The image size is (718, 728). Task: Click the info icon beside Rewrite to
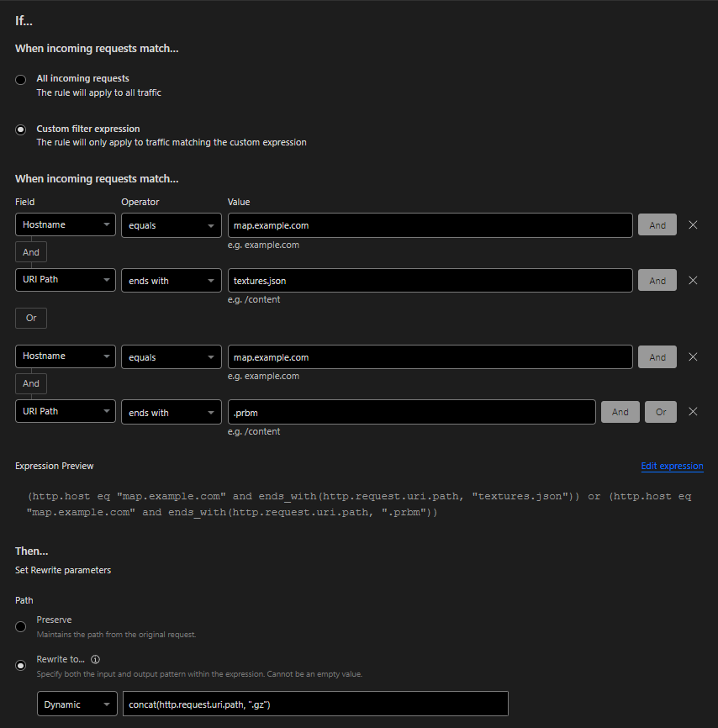[95, 660]
